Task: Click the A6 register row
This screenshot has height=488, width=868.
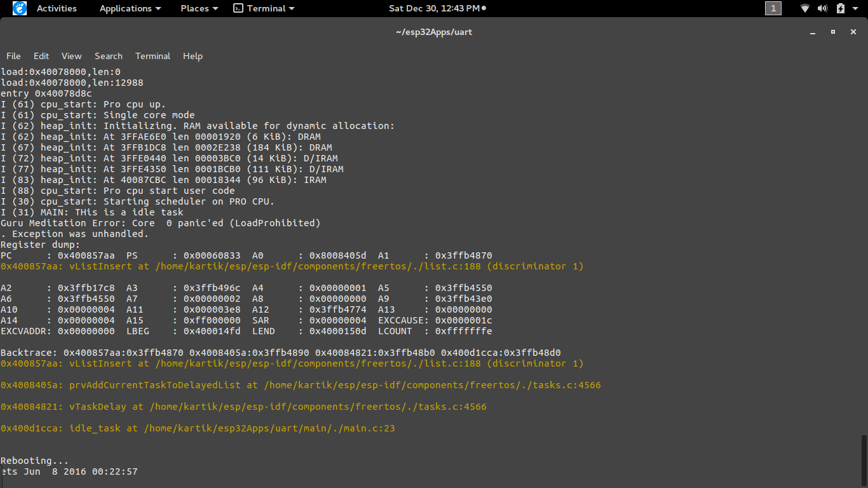Action: tap(247, 299)
